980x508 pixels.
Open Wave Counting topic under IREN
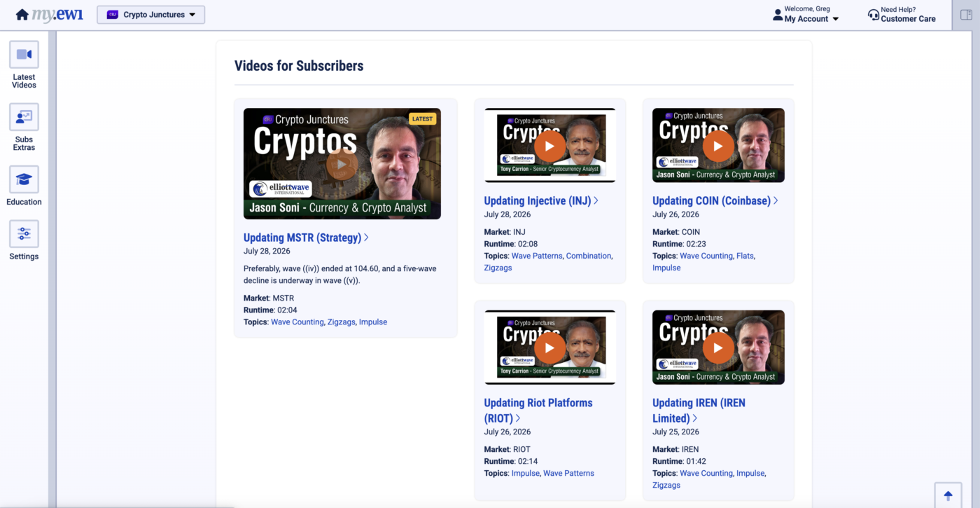tap(706, 474)
